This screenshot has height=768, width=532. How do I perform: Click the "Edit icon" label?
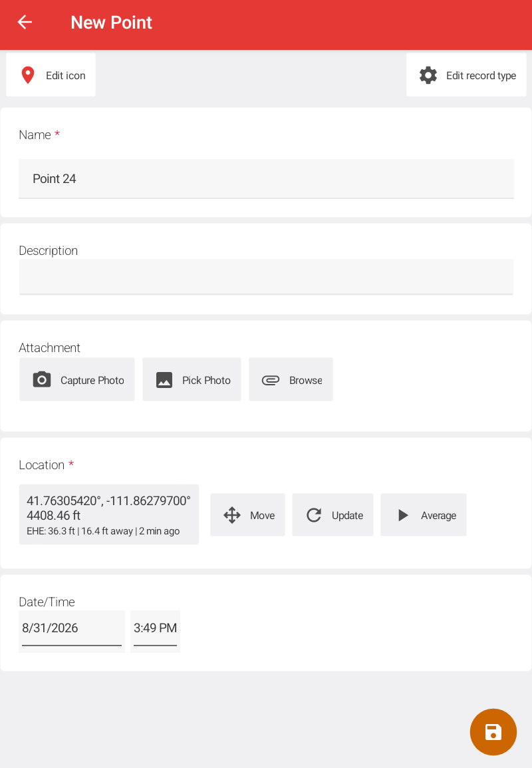coord(66,75)
